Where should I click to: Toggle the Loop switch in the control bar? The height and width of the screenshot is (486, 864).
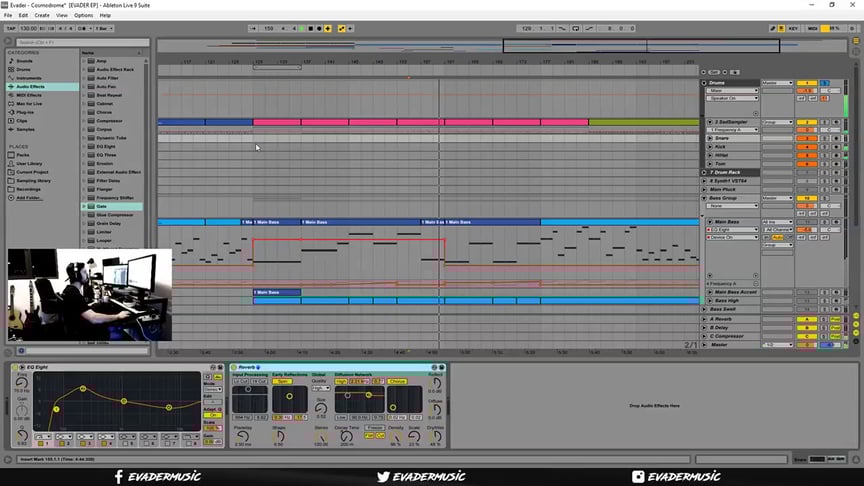point(576,28)
